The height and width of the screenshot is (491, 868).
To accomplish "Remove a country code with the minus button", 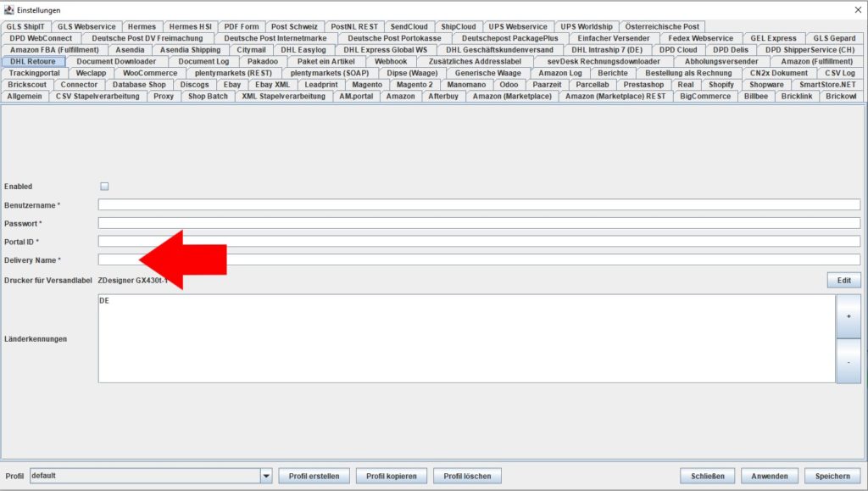I will (x=848, y=361).
